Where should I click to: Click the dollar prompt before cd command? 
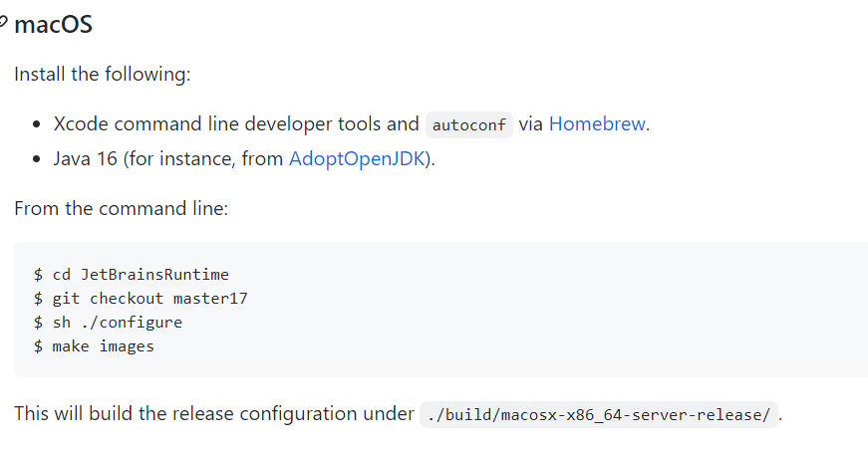coord(38,274)
